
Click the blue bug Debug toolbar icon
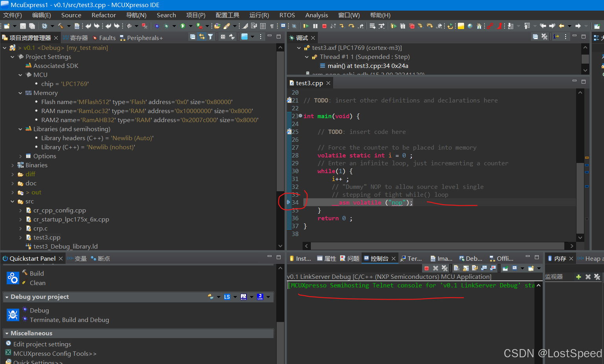[157, 26]
